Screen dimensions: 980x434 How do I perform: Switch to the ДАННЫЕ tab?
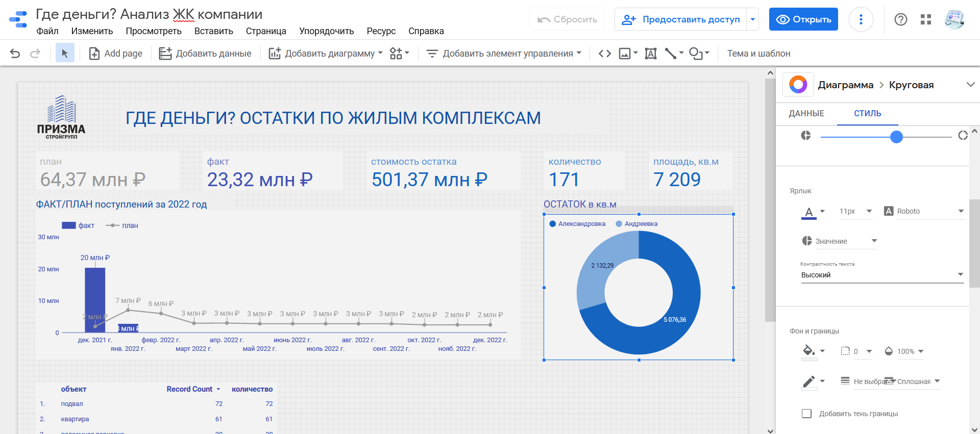pos(806,113)
